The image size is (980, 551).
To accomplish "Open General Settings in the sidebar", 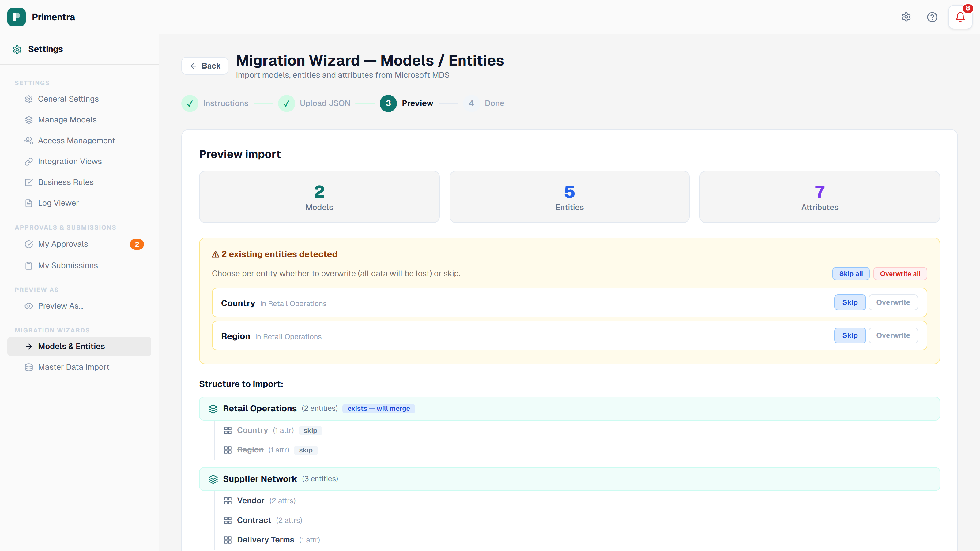I will 79,99.
